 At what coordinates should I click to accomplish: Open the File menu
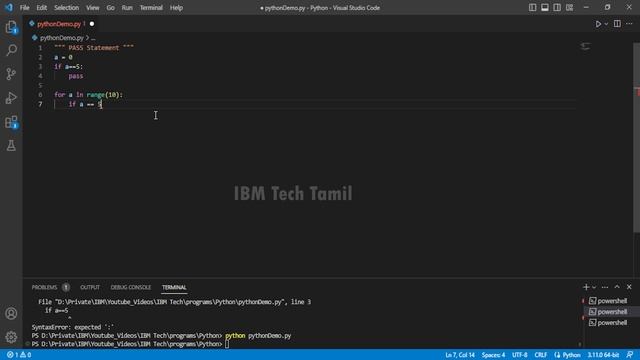pyautogui.click(x=24, y=7)
